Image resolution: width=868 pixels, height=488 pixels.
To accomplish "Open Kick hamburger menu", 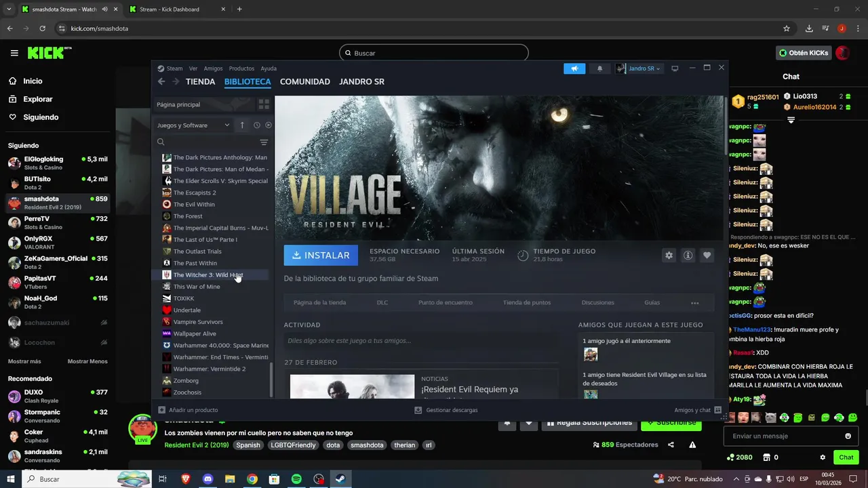I will pyautogui.click(x=14, y=53).
